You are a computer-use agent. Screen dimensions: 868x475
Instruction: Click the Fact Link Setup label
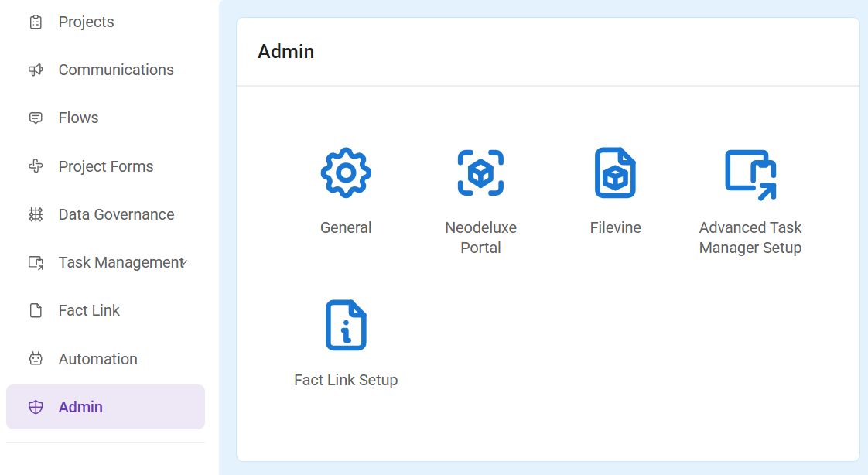pyautogui.click(x=346, y=380)
